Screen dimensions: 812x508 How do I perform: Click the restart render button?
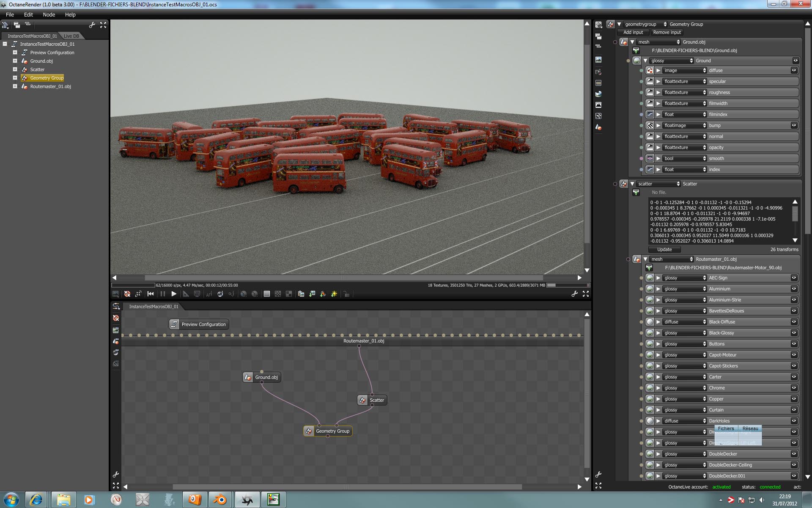tap(151, 294)
